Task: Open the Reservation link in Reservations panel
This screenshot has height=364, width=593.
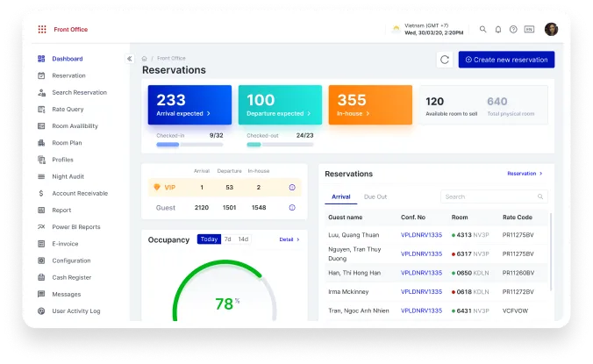Action: coord(525,174)
